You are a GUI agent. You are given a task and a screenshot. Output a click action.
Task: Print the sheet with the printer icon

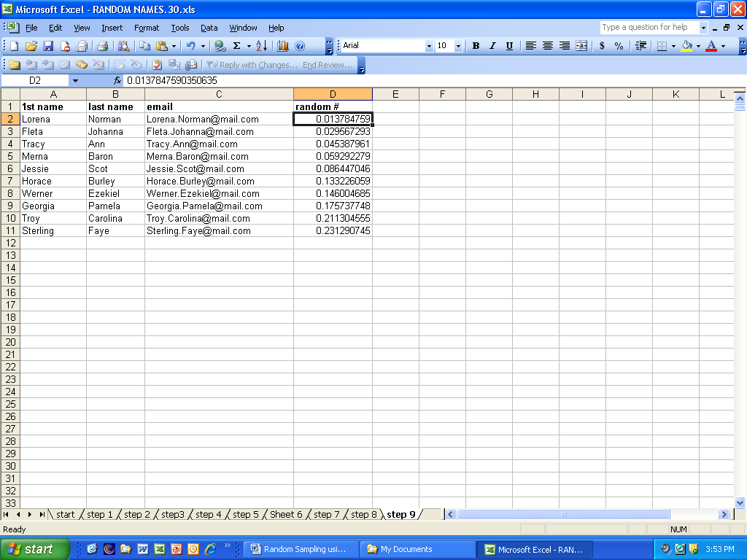coord(102,46)
